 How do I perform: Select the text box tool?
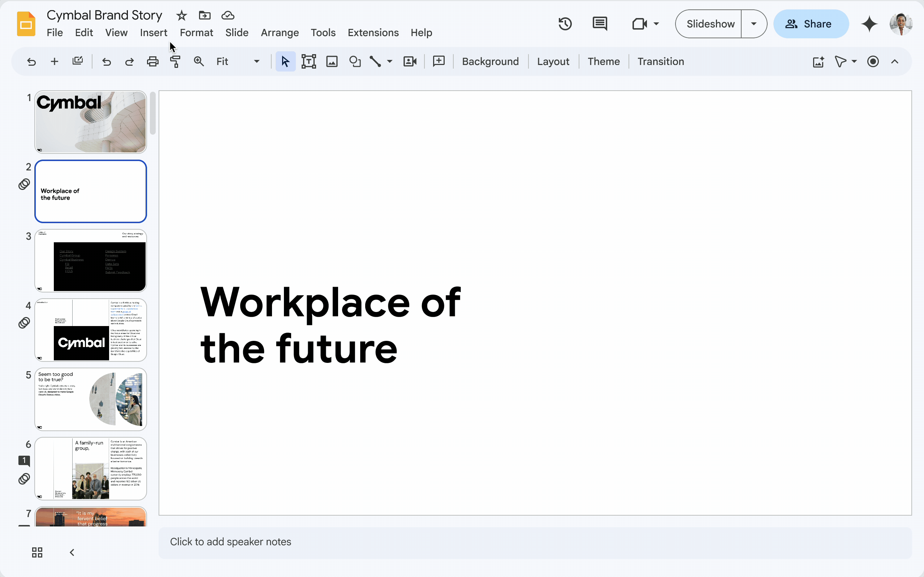coord(308,61)
